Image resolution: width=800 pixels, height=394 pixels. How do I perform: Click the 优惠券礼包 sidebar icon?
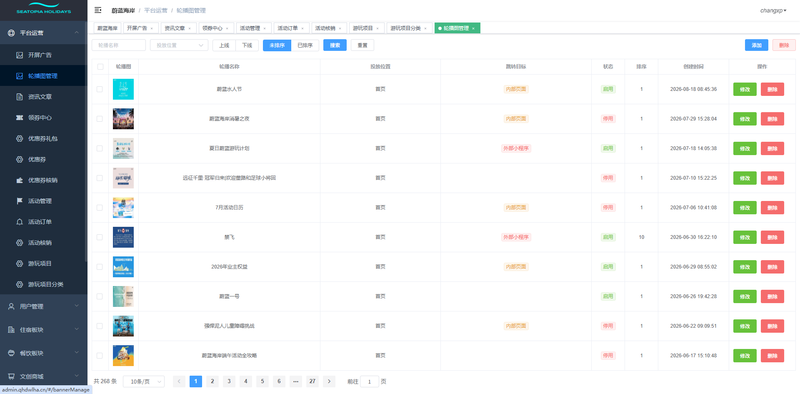click(x=19, y=138)
